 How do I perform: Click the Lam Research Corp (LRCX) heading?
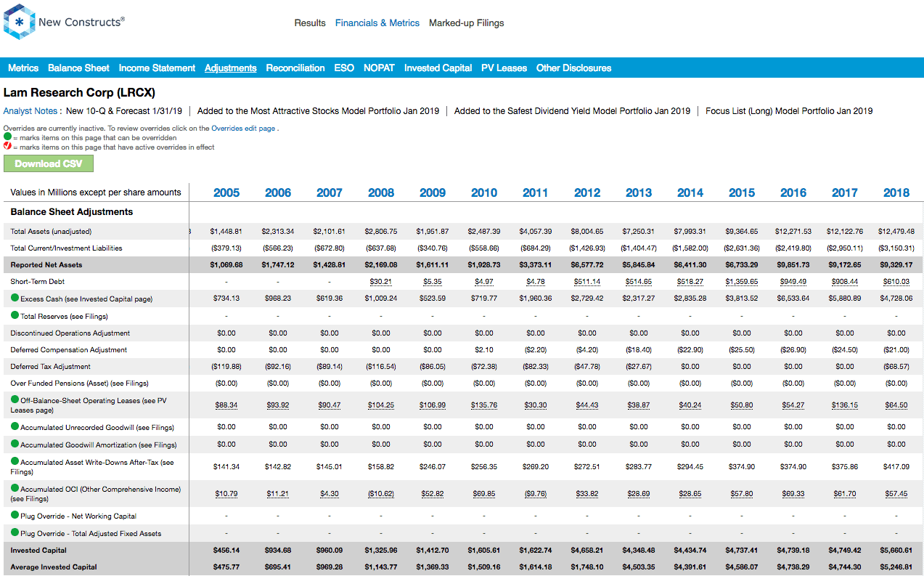pyautogui.click(x=79, y=93)
